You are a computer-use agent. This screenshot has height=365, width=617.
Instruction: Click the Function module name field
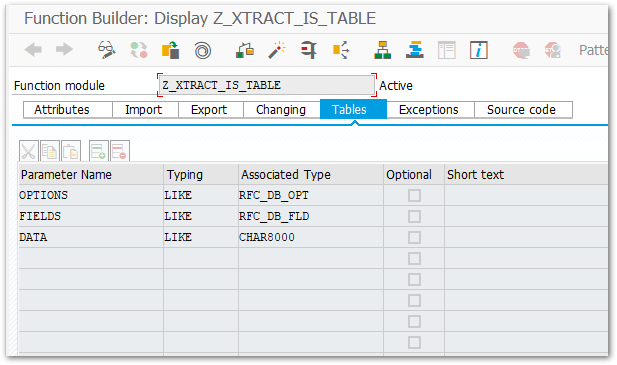[267, 85]
